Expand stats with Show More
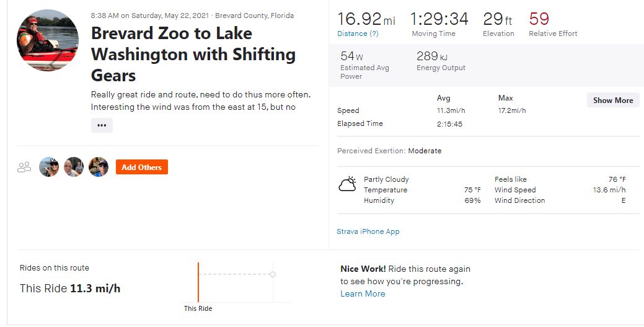This screenshot has height=327, width=644. pos(613,101)
